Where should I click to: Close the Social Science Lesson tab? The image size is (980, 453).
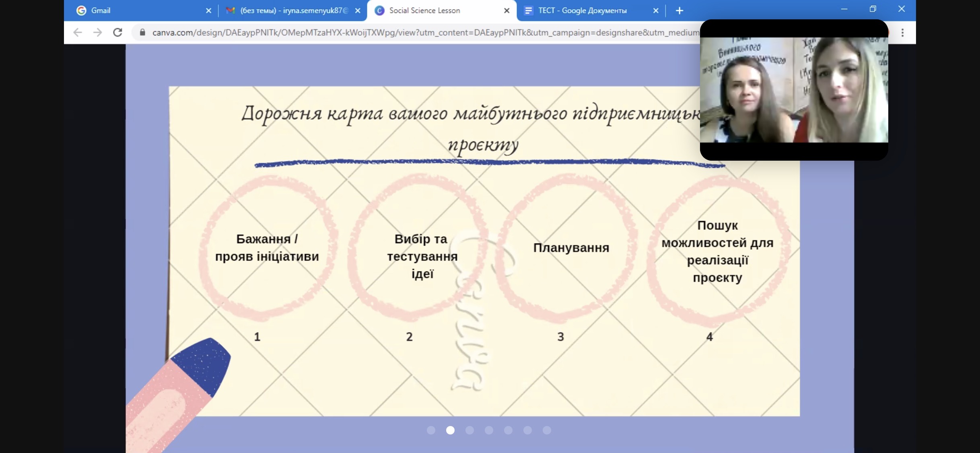(x=506, y=11)
